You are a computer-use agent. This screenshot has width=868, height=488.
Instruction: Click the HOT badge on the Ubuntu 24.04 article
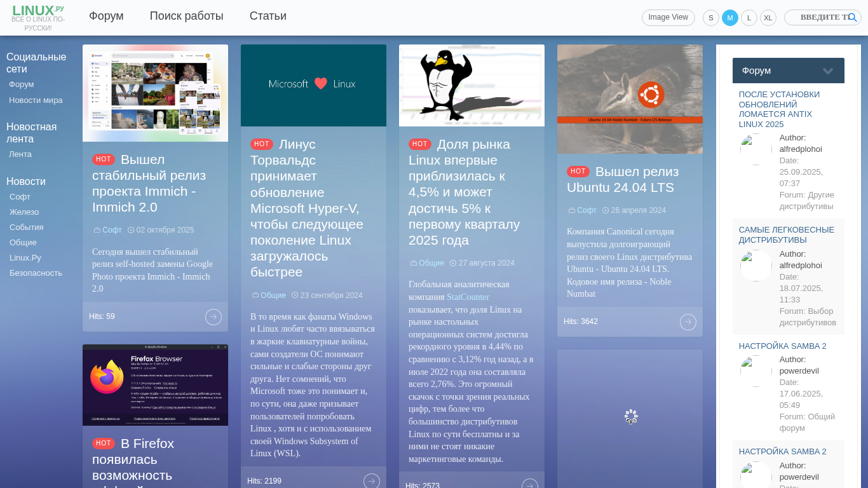point(578,172)
